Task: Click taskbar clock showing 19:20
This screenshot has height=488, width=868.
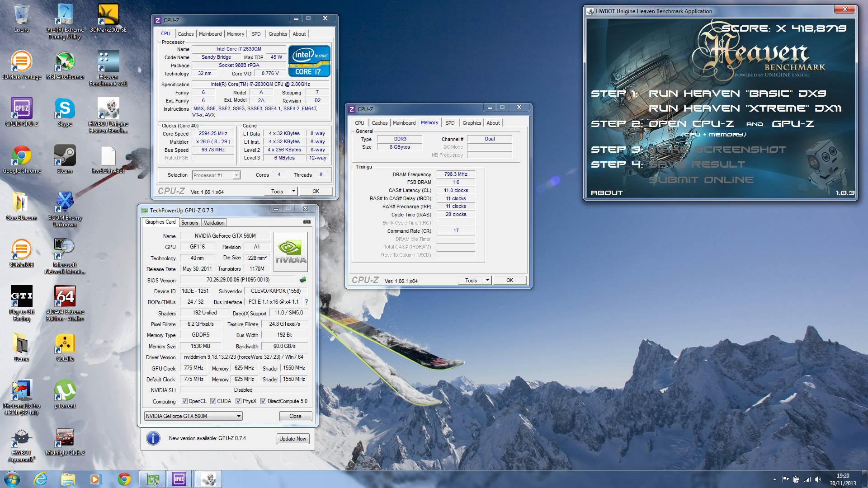Action: [843, 479]
